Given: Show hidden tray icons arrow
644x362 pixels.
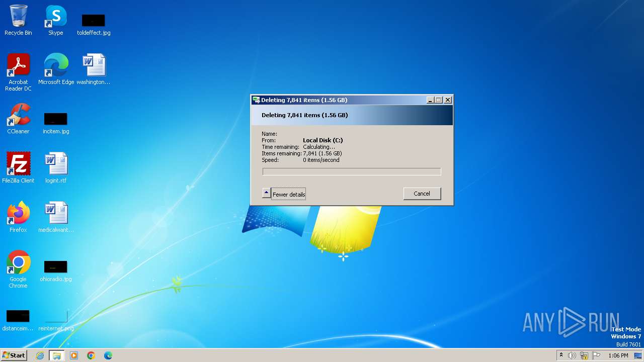Looking at the screenshot, I should click(x=561, y=355).
